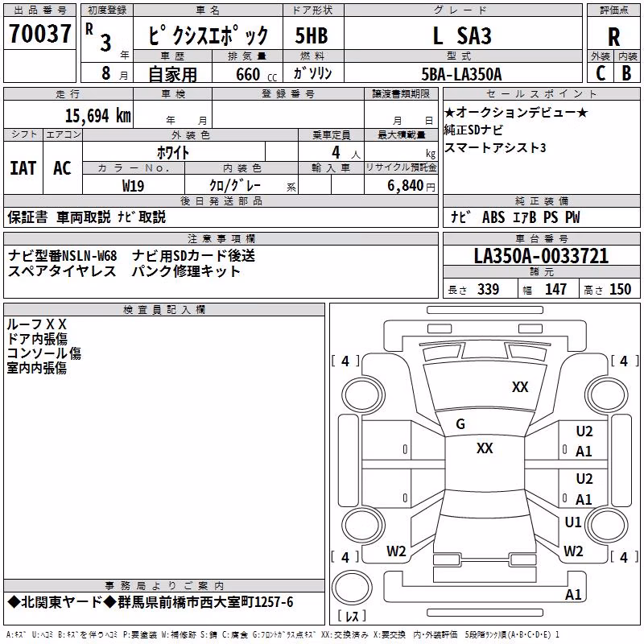Click the inspector note ドア内張傷
Viewport: 644px width, 644px height.
click(x=37, y=339)
